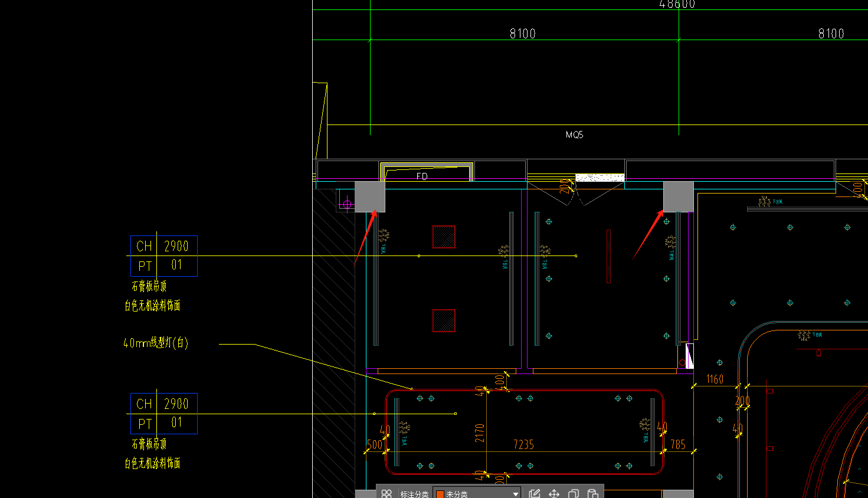The width and height of the screenshot is (868, 498).
Task: Click the 500 dimension text
Action: [374, 444]
